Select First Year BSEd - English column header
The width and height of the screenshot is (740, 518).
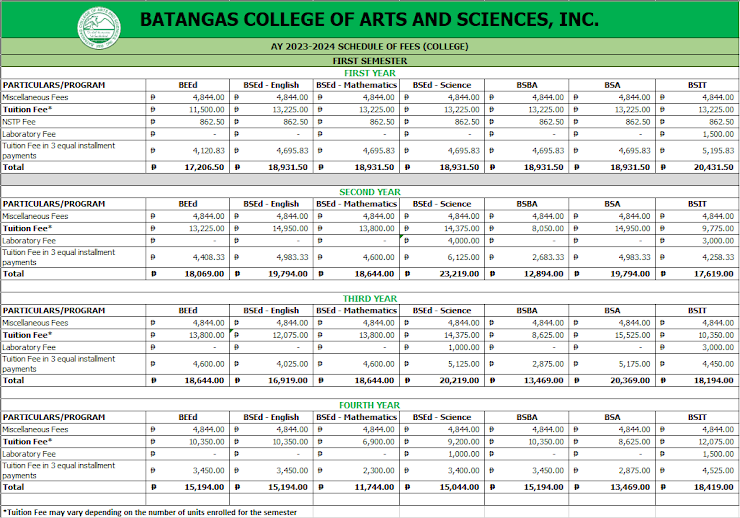[271, 85]
